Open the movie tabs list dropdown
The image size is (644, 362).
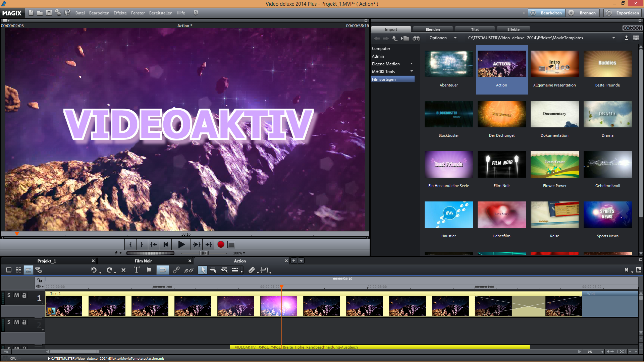301,261
